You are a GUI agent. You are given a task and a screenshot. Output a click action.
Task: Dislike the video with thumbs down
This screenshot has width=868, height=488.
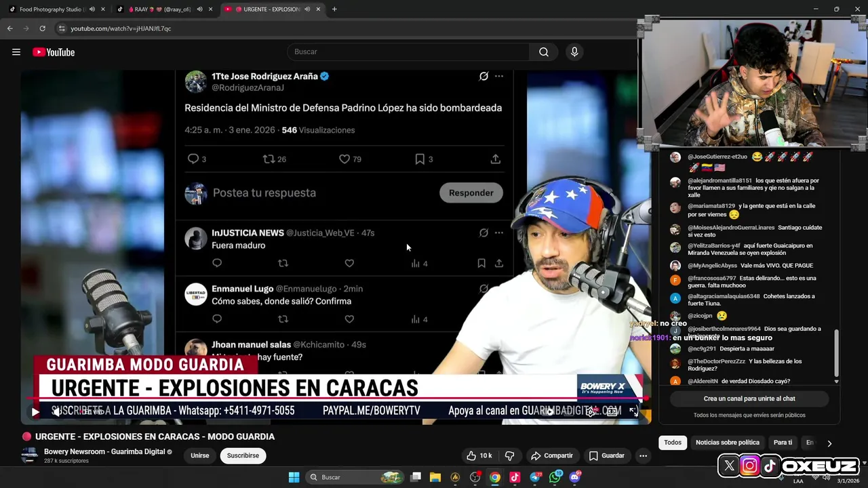coord(510,455)
